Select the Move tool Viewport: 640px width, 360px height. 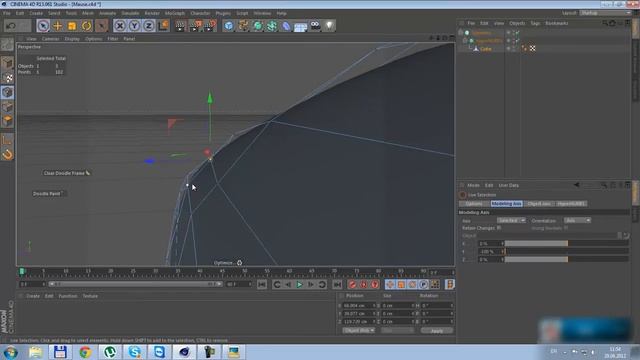tap(58, 26)
